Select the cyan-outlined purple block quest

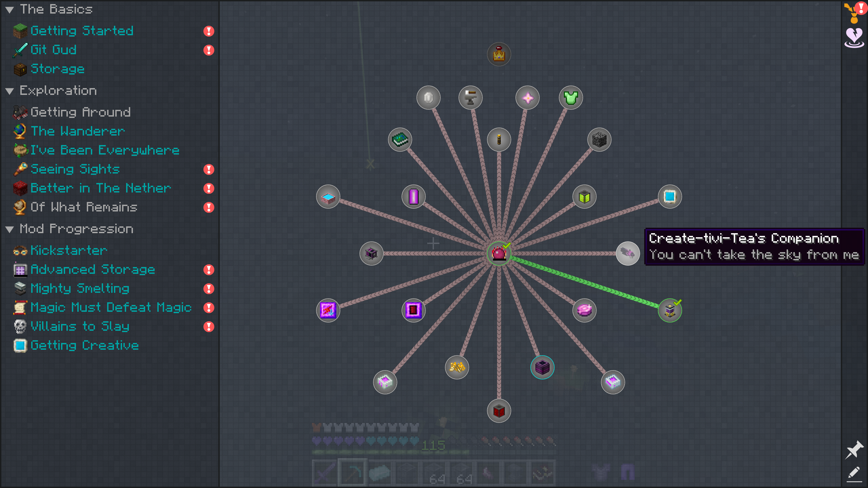click(x=542, y=367)
